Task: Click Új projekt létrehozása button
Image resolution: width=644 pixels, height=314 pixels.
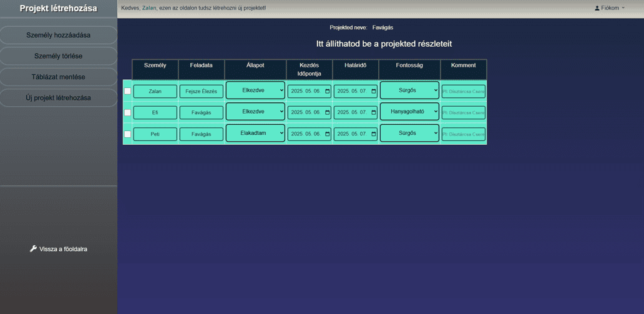Action: click(x=58, y=98)
